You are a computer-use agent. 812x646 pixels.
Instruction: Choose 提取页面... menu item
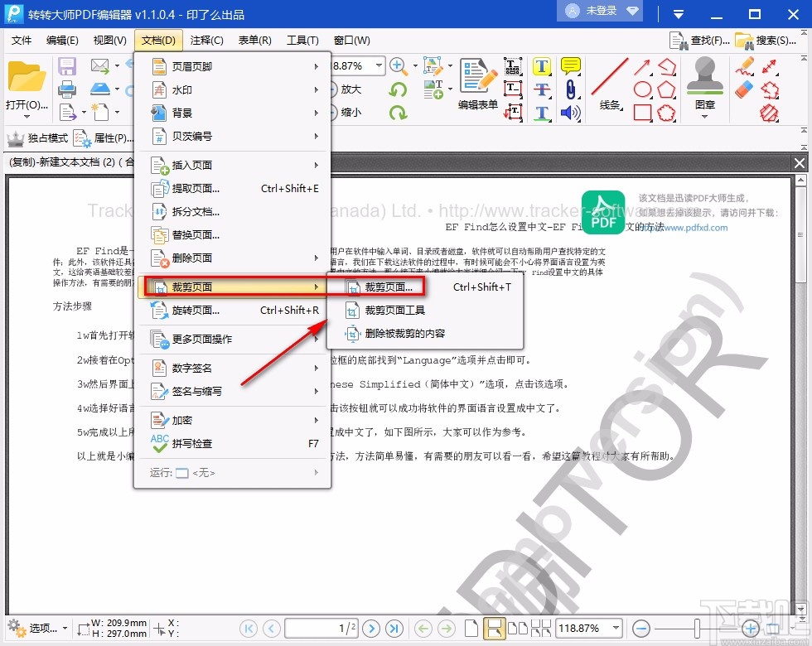coord(233,189)
